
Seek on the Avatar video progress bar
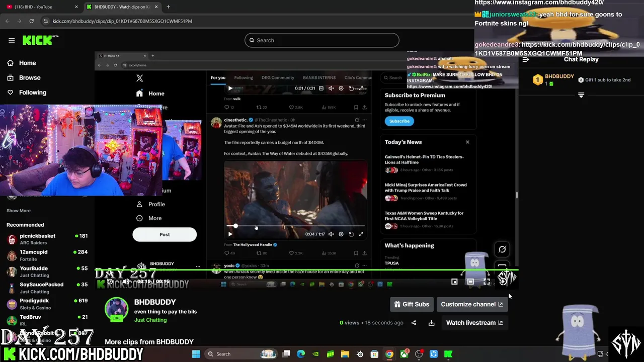tap(295, 226)
